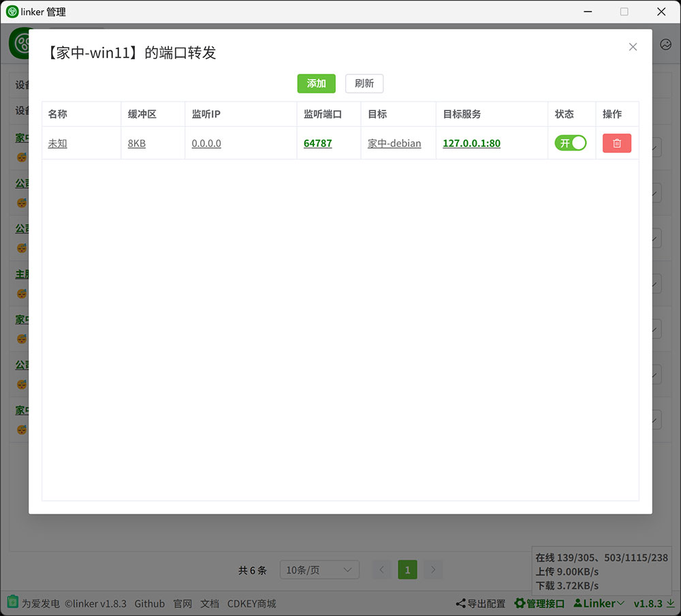Viewport: 681px width, 616px height.
Task: Click the 为爱发电 donate icon
Action: point(12,603)
